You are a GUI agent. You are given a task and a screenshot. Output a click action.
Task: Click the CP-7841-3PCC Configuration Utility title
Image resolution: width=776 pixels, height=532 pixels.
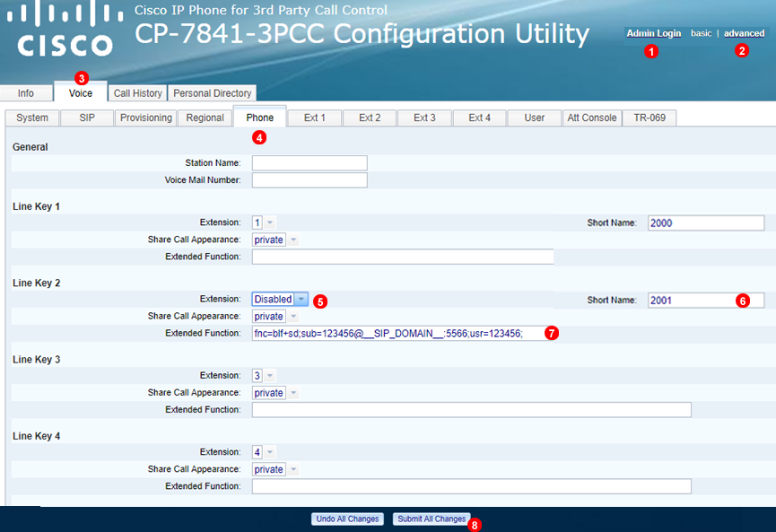tap(362, 34)
